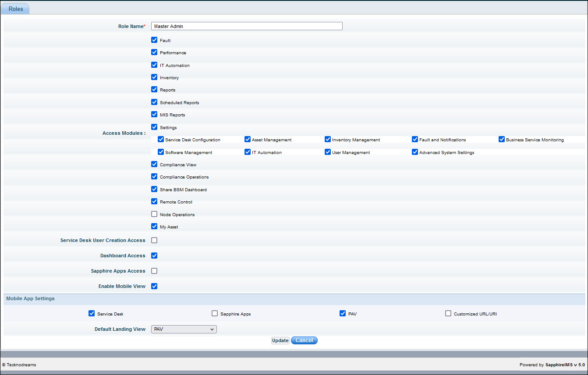Toggle User Management checkbox
The height and width of the screenshot is (375, 588).
click(328, 152)
